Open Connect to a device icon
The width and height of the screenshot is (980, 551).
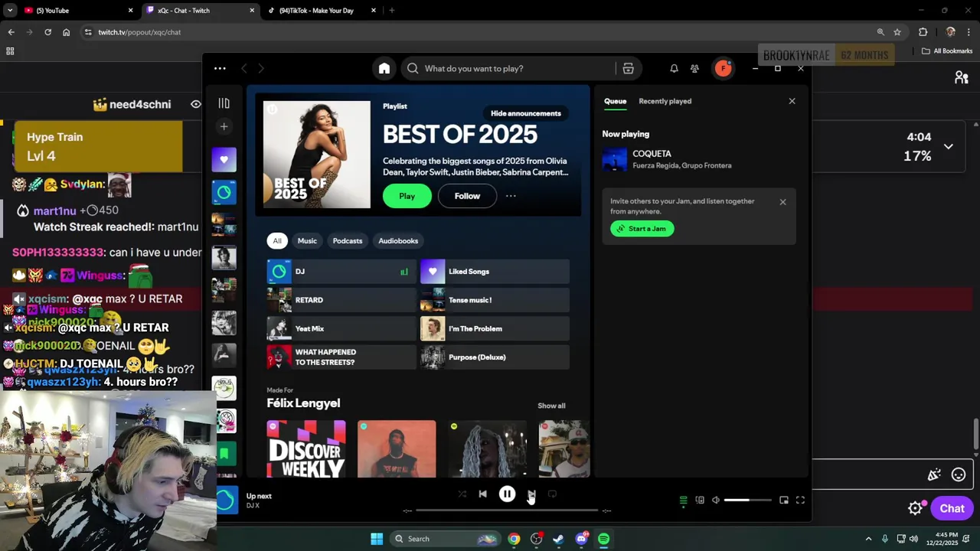click(700, 500)
